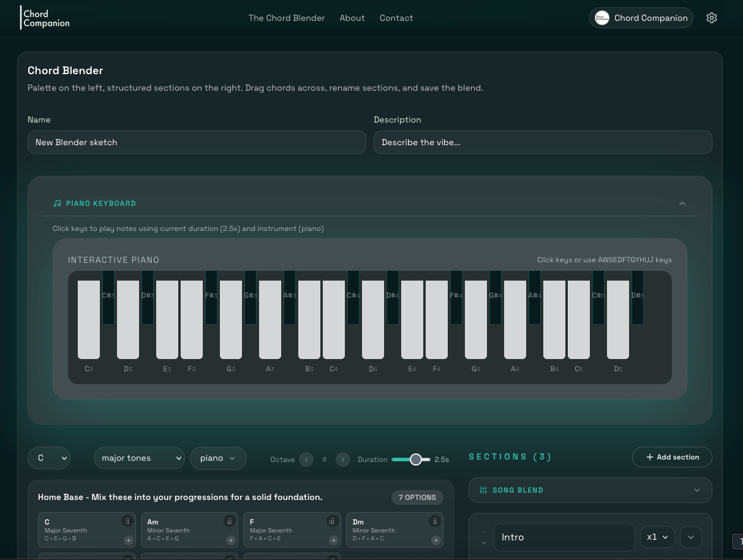Image resolution: width=743 pixels, height=560 pixels.
Task: Play the D5 white key
Action: [x=618, y=320]
